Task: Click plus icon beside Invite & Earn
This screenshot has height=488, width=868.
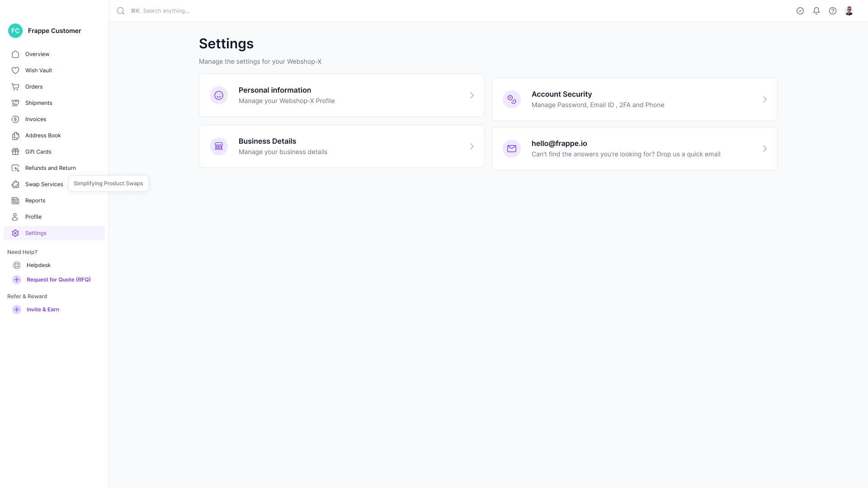Action: click(17, 310)
